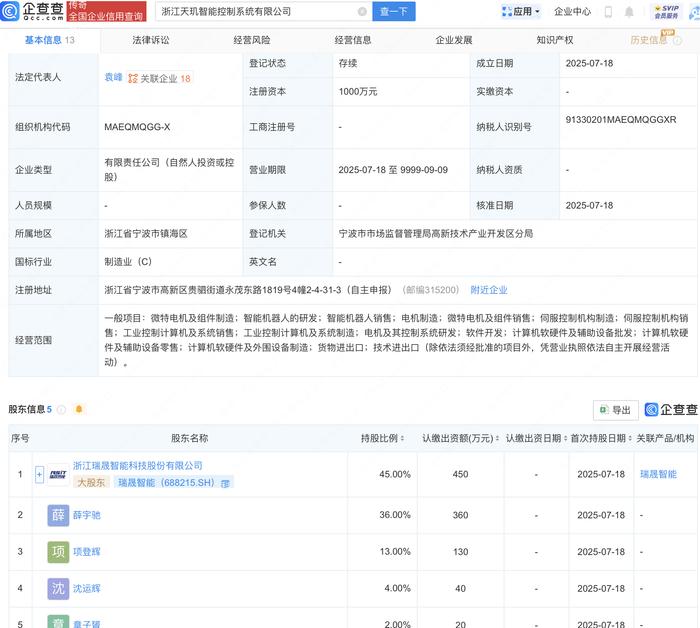Screen dimensions: 700x628
Task: Open legal representative 袁峰 link
Action: click(x=113, y=77)
